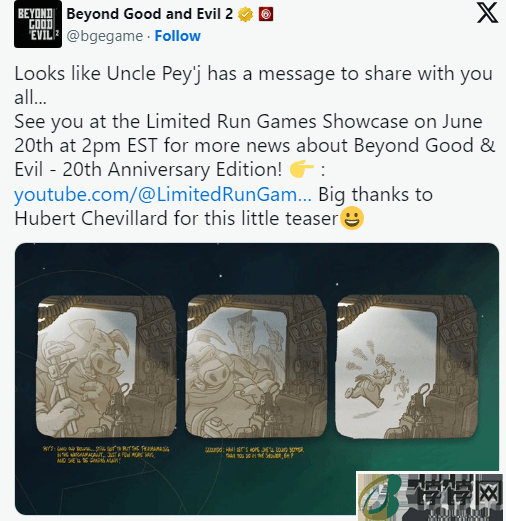
Task: Click the X logo in the corner
Action: click(487, 13)
